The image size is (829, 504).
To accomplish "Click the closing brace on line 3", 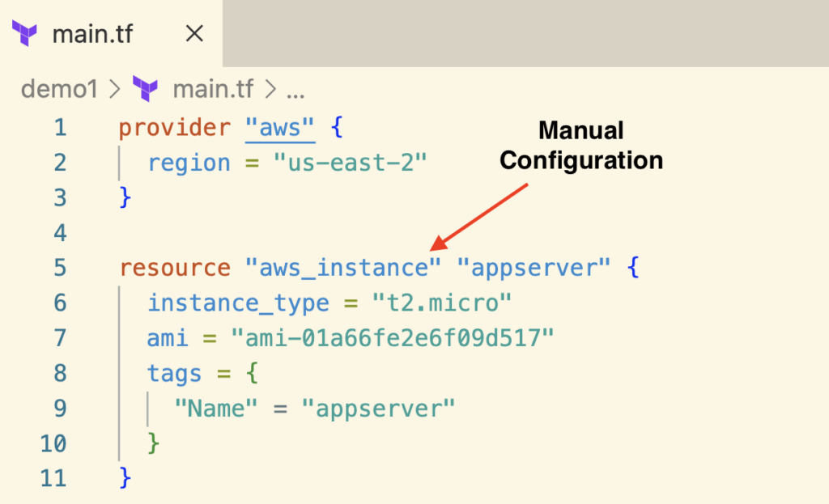I will [125, 198].
